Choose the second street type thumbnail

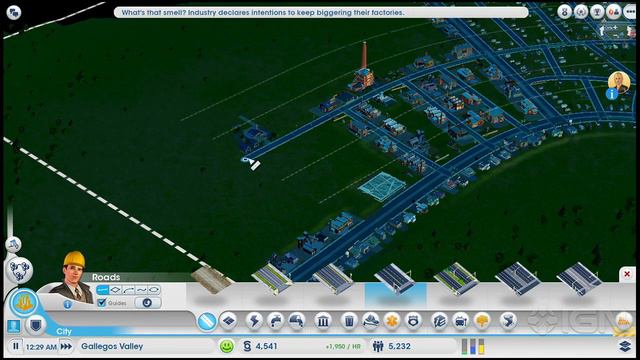click(333, 278)
